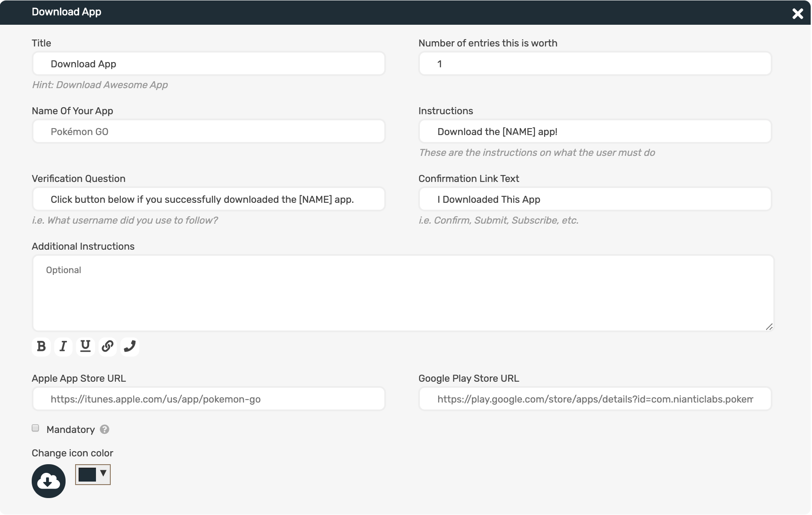This screenshot has width=812, height=515.
Task: Fill in the Name Of Your App field
Action: (209, 132)
